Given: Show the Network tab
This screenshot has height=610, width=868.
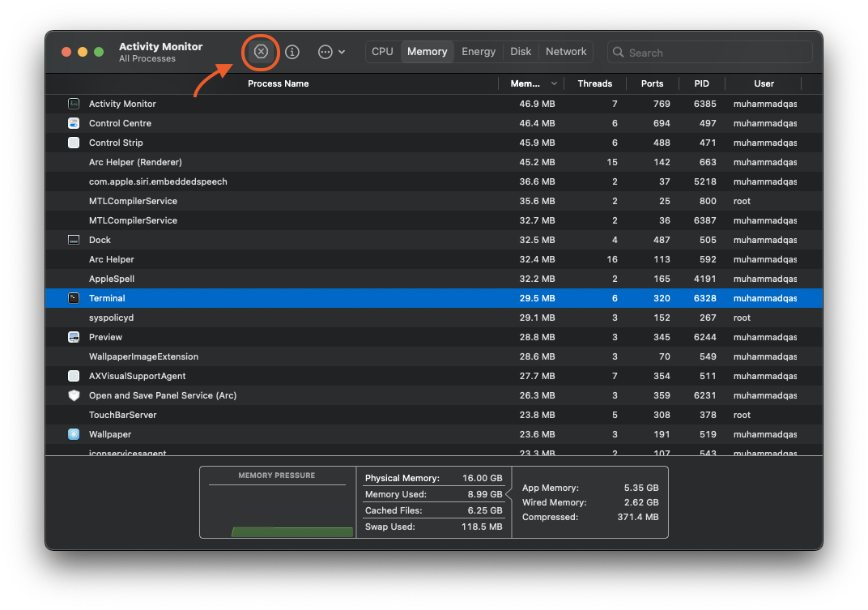Looking at the screenshot, I should point(566,52).
